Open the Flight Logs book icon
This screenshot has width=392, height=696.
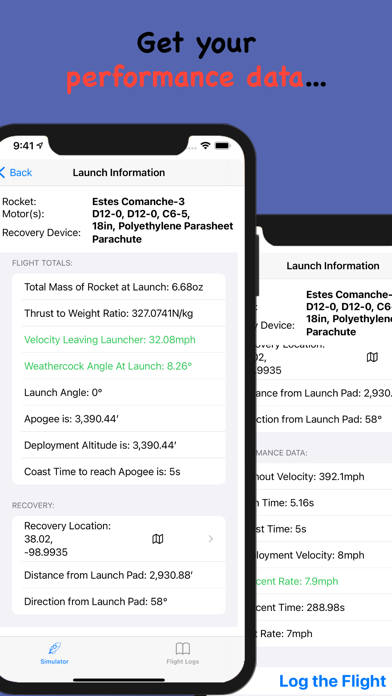coord(182,649)
